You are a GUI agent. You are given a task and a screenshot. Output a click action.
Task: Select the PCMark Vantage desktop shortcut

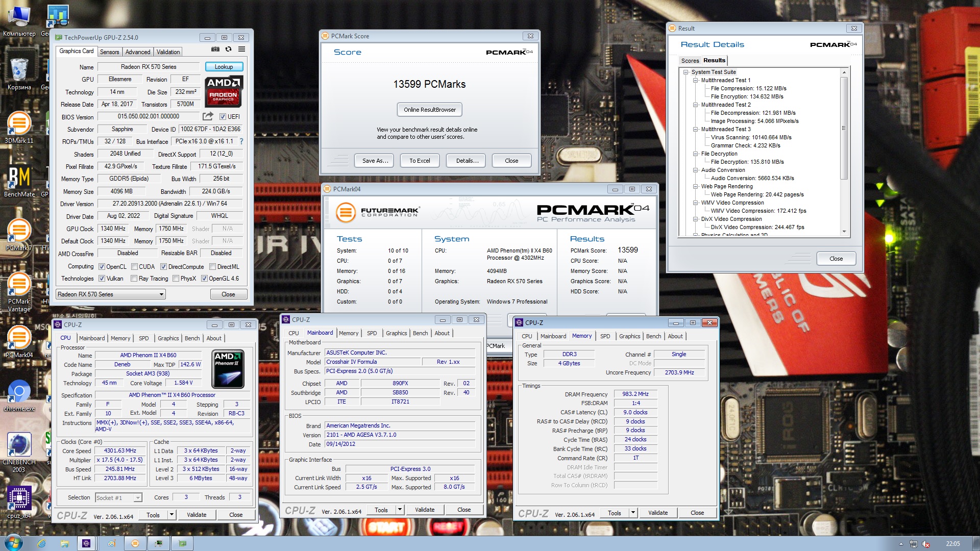(x=19, y=292)
